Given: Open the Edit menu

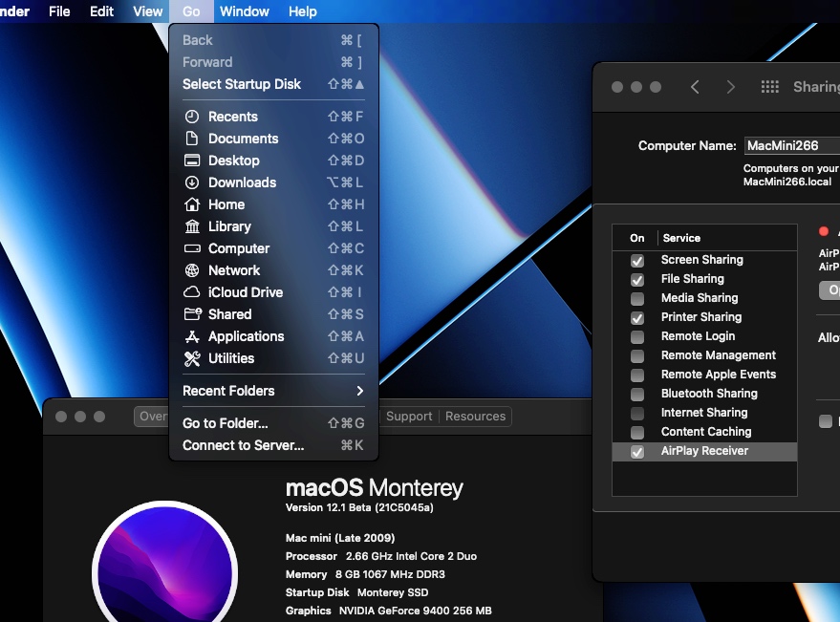Looking at the screenshot, I should 101,11.
